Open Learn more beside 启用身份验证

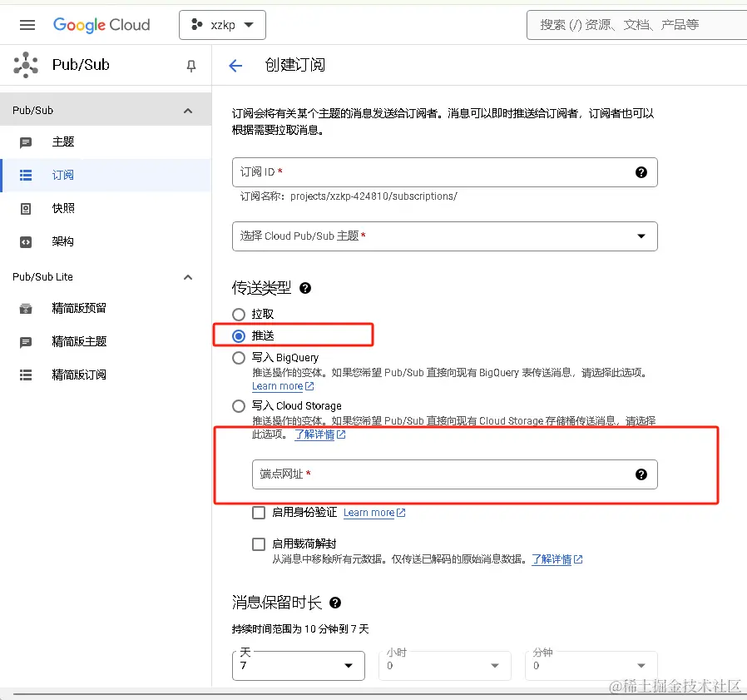(374, 513)
